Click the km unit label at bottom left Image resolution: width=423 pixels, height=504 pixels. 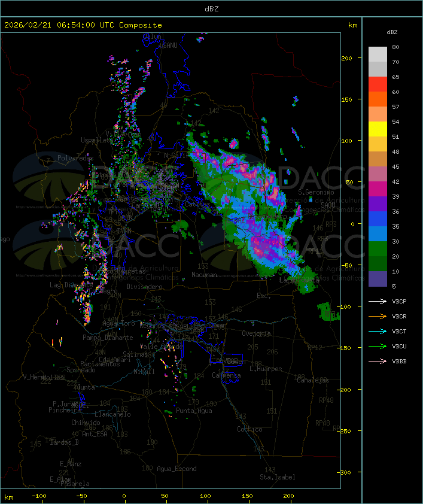pyautogui.click(x=8, y=497)
